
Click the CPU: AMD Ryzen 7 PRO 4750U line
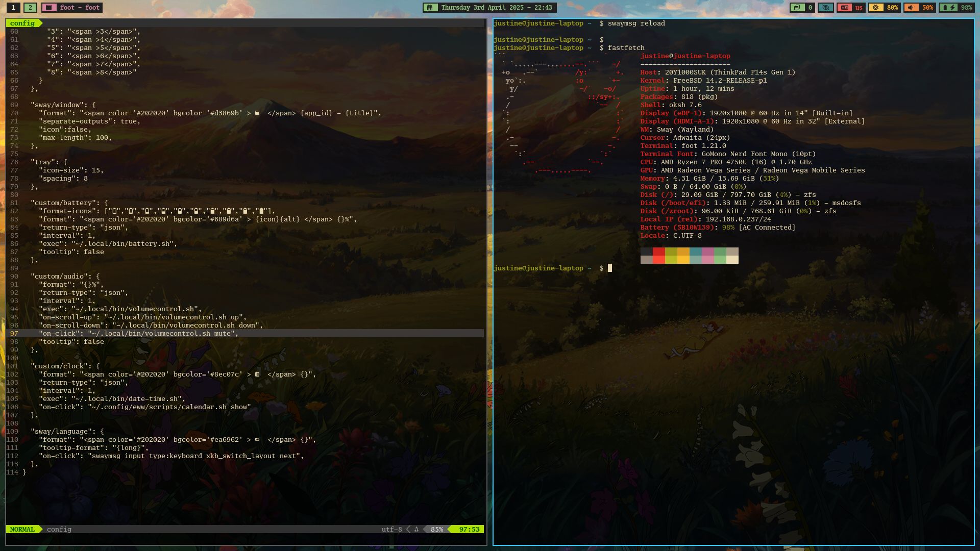coord(726,162)
